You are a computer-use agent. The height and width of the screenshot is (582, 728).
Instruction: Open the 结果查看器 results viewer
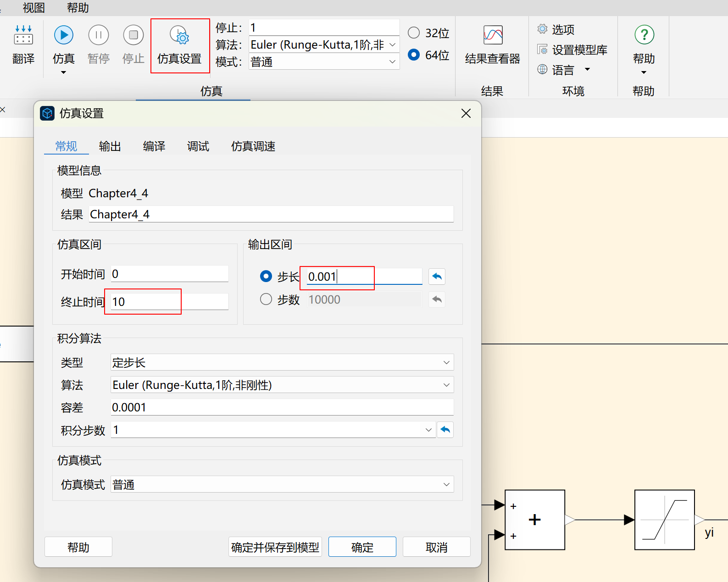[x=493, y=35]
